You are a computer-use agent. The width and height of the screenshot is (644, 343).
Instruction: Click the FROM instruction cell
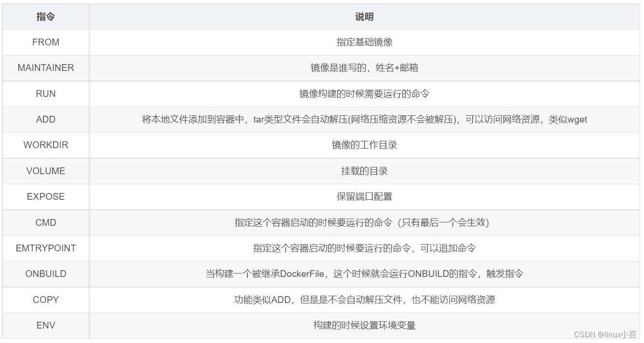tap(47, 42)
